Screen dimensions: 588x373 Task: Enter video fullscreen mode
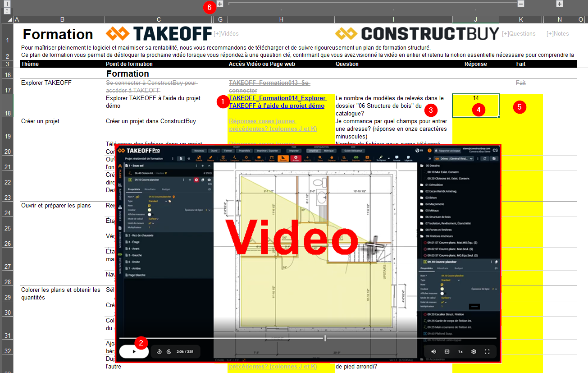tap(487, 351)
